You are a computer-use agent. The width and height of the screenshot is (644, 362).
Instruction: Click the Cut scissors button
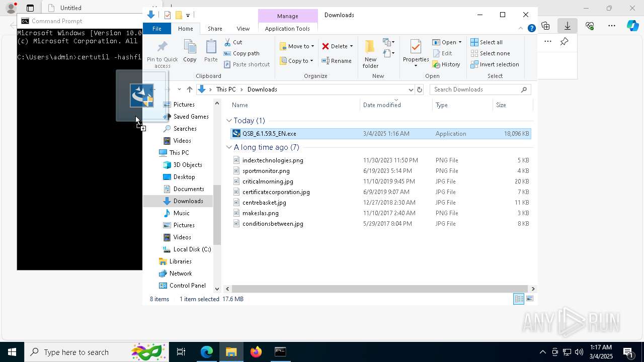[x=233, y=42]
